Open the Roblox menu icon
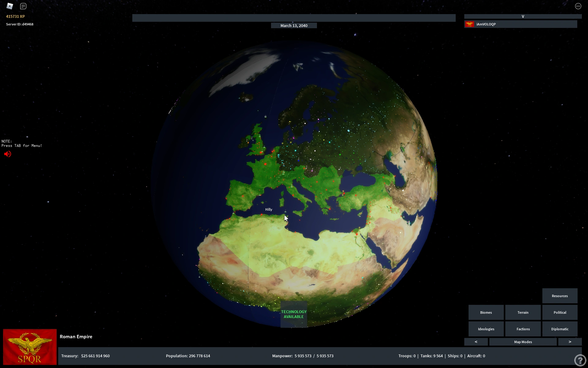588x368 pixels. (x=10, y=6)
